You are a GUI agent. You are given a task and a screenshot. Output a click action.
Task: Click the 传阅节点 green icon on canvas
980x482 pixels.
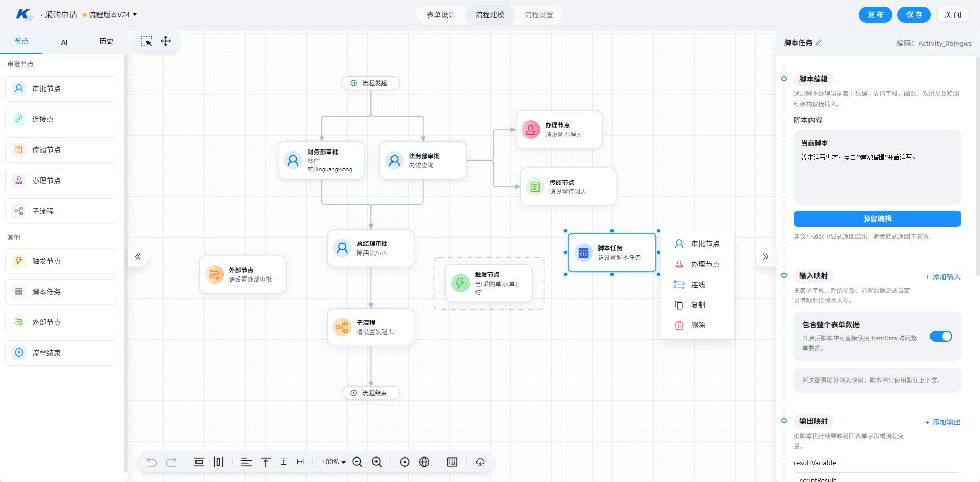pos(535,187)
